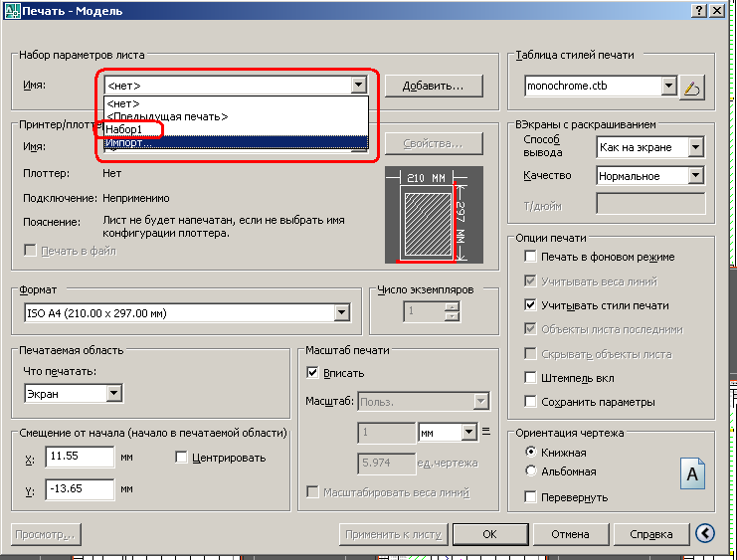Click the drawing orientation A page icon
The height and width of the screenshot is (560, 737).
click(x=692, y=473)
